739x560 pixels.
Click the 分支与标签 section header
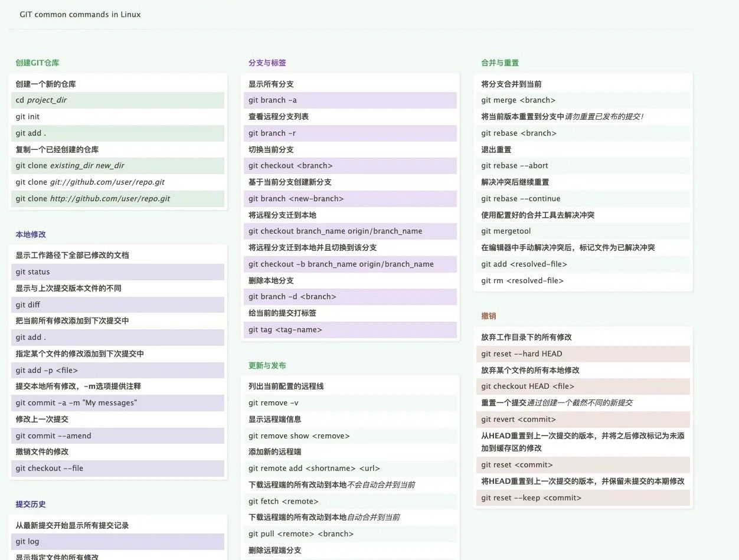click(x=264, y=62)
